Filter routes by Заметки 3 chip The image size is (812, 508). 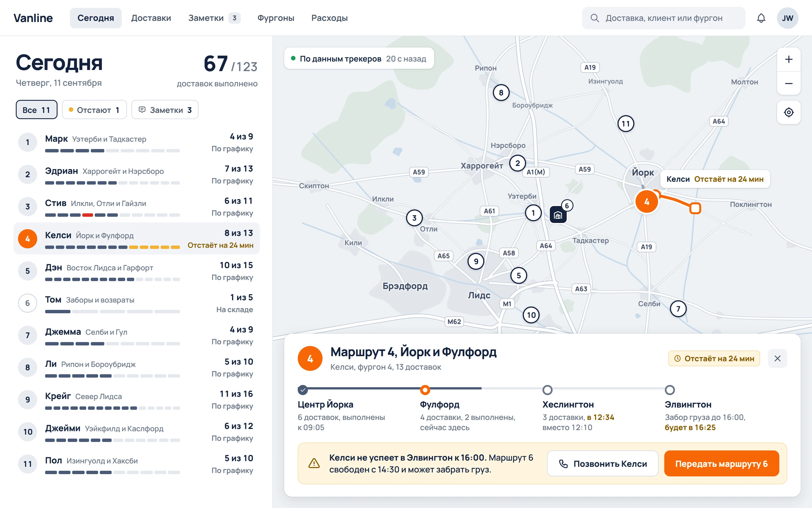165,110
